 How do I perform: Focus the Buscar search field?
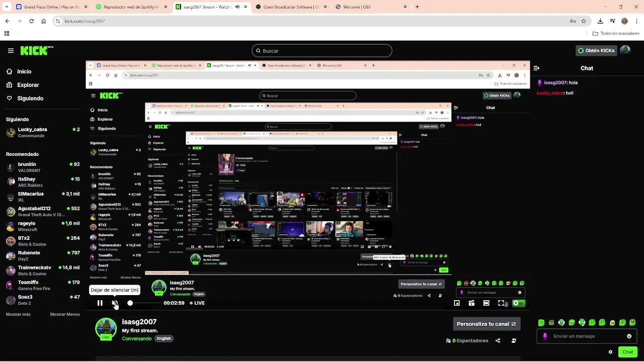pos(322,51)
